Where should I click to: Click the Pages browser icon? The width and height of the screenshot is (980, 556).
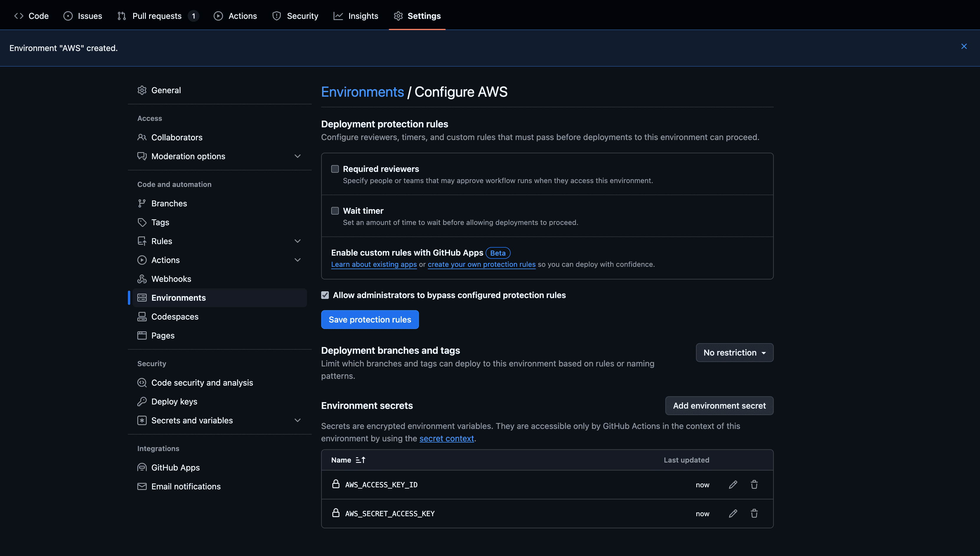pyautogui.click(x=142, y=335)
